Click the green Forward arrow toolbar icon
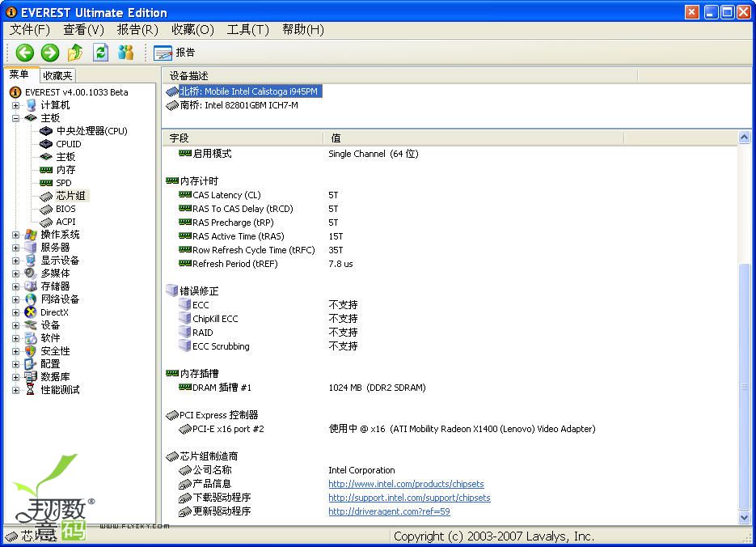The height and width of the screenshot is (547, 756). (x=50, y=53)
